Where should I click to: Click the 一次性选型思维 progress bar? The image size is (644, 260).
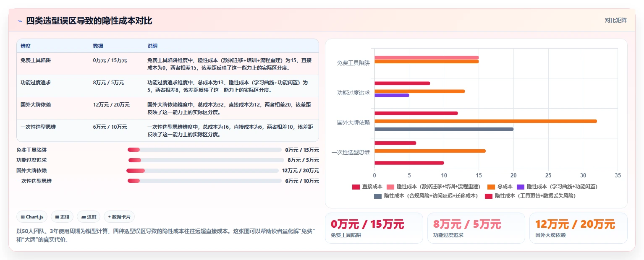[204, 181]
